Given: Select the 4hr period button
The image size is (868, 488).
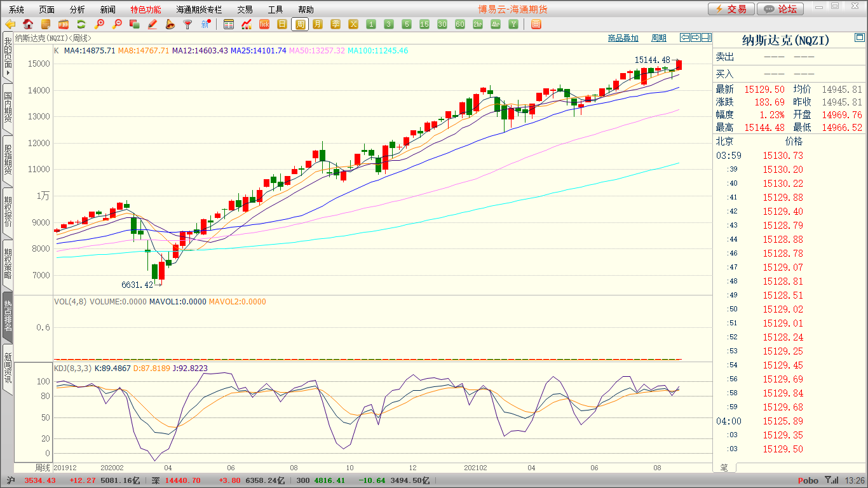Looking at the screenshot, I should [x=496, y=24].
